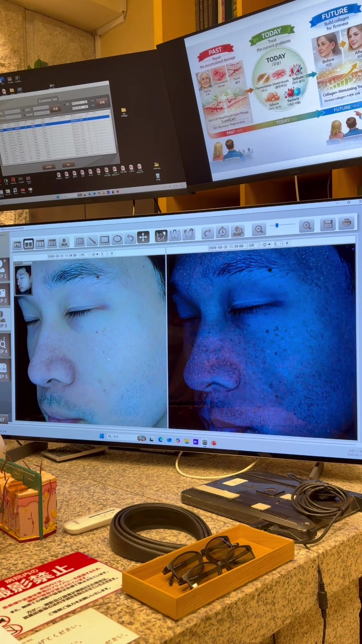
Task: Select the line drawing tool
Action: [92, 240]
